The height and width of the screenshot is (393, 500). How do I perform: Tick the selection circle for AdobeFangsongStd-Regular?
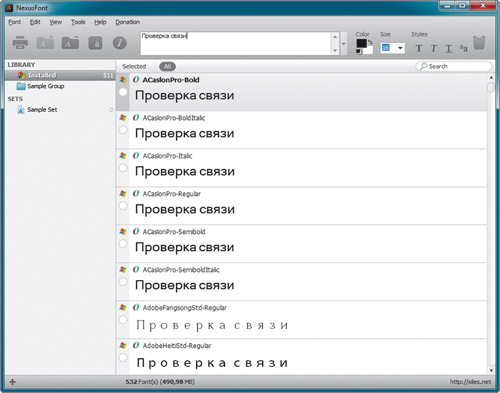(123, 320)
